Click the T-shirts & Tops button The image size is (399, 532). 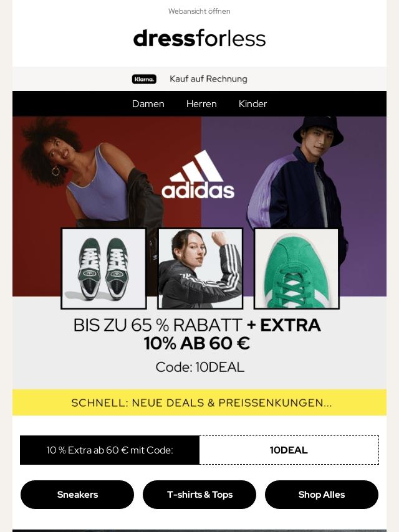tap(199, 495)
